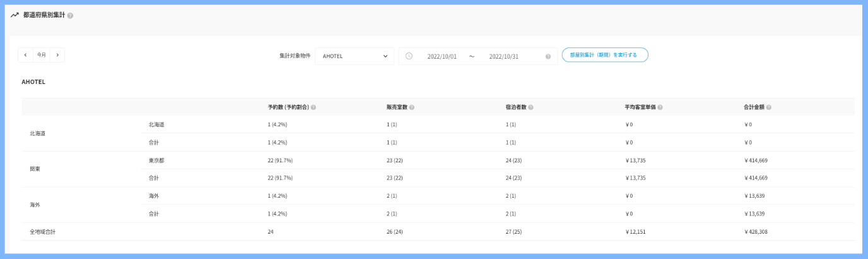
Task: Click the trend chart icon in the header
Action: (x=15, y=15)
